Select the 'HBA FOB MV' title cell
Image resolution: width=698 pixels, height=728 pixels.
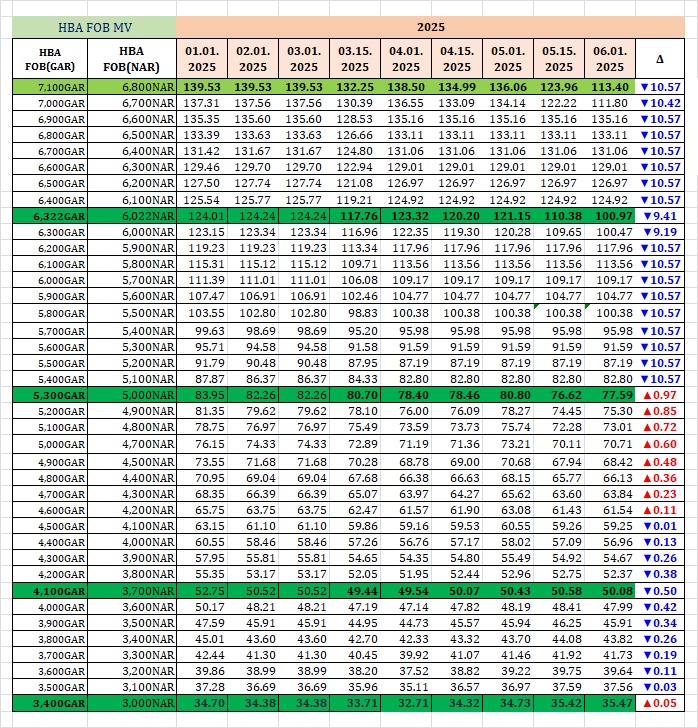(94, 27)
